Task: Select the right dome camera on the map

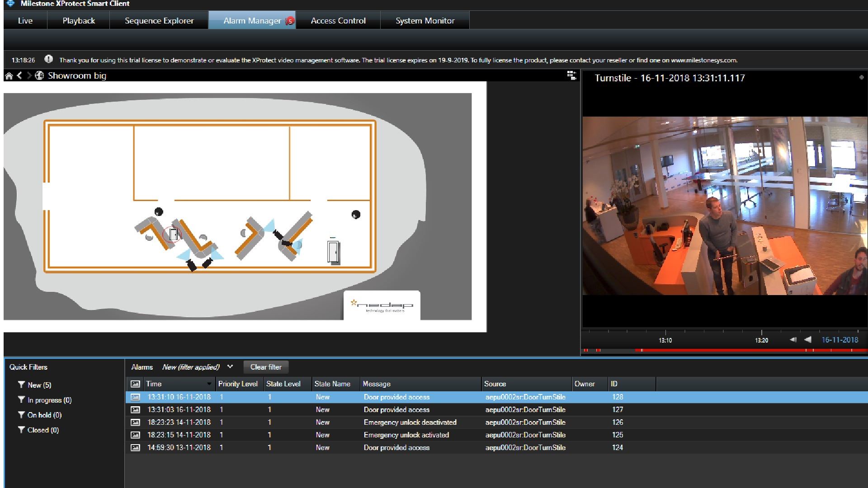Action: [x=356, y=215]
